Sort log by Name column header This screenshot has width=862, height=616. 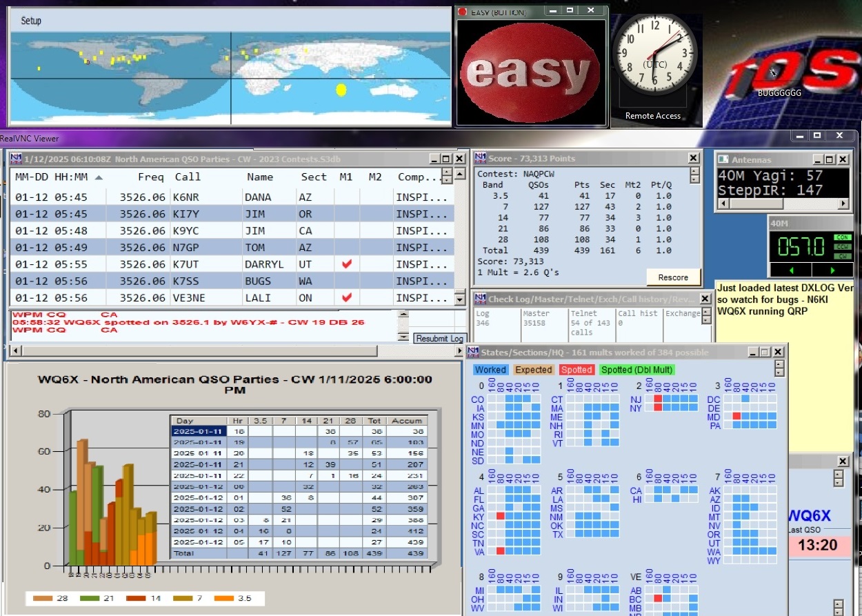point(260,177)
